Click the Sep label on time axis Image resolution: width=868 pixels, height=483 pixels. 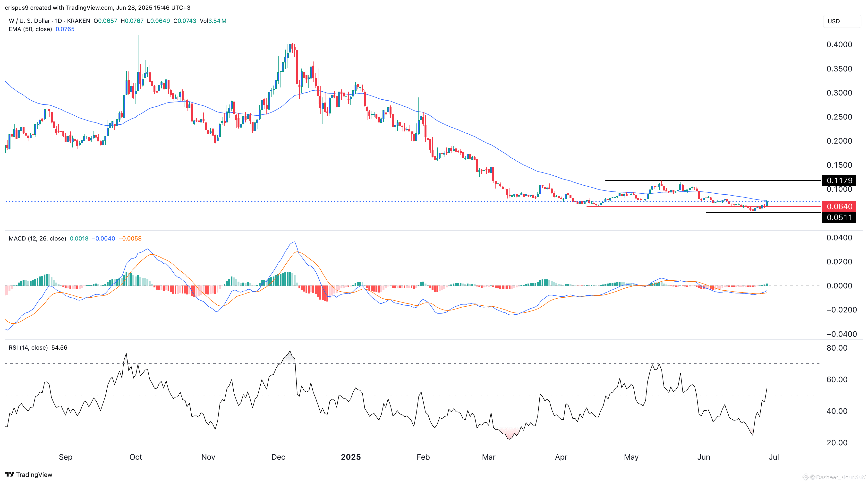point(65,457)
